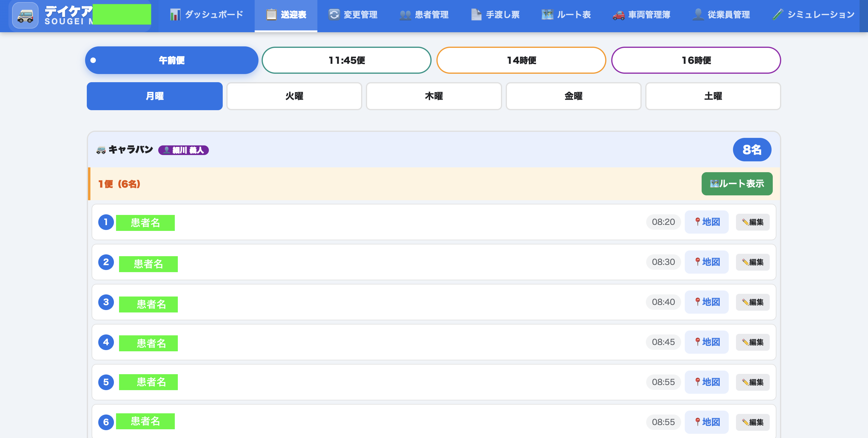This screenshot has height=438, width=868.
Task: Switch to the 16時便 shift tab
Action: tap(696, 60)
